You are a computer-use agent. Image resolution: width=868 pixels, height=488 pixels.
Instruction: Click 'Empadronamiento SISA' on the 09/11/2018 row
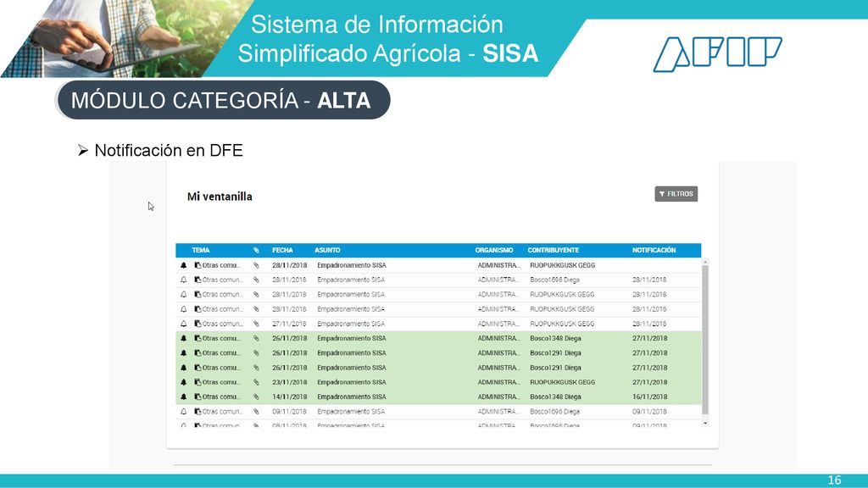(x=351, y=412)
